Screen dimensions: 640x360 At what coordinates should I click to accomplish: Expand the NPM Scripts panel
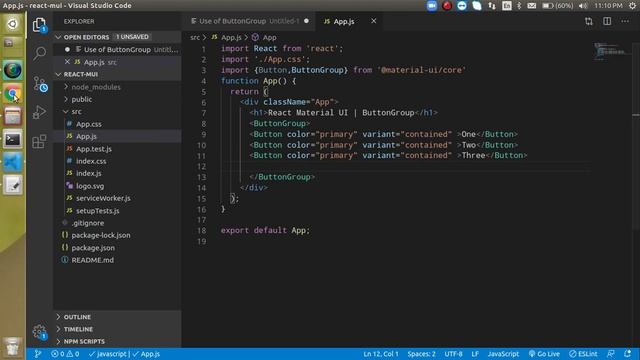click(x=118, y=341)
